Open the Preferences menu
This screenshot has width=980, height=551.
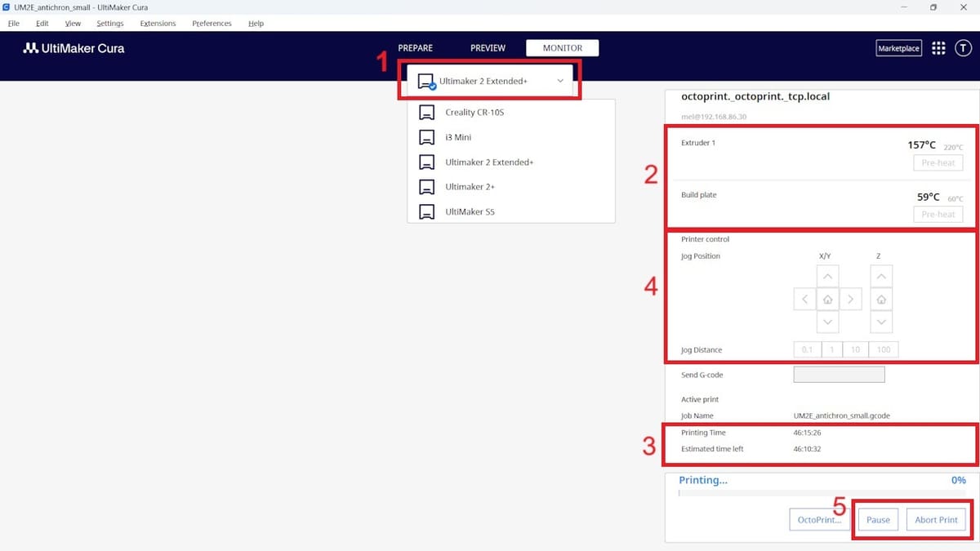click(212, 24)
